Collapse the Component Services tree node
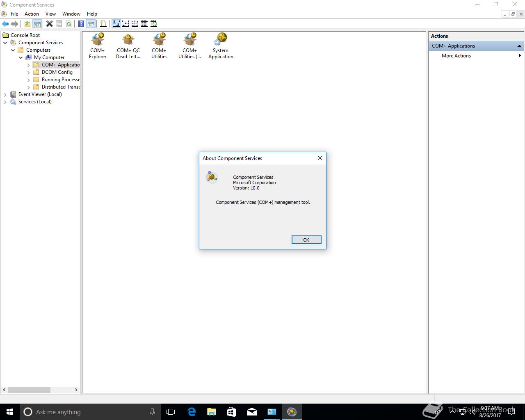 pyautogui.click(x=5, y=43)
